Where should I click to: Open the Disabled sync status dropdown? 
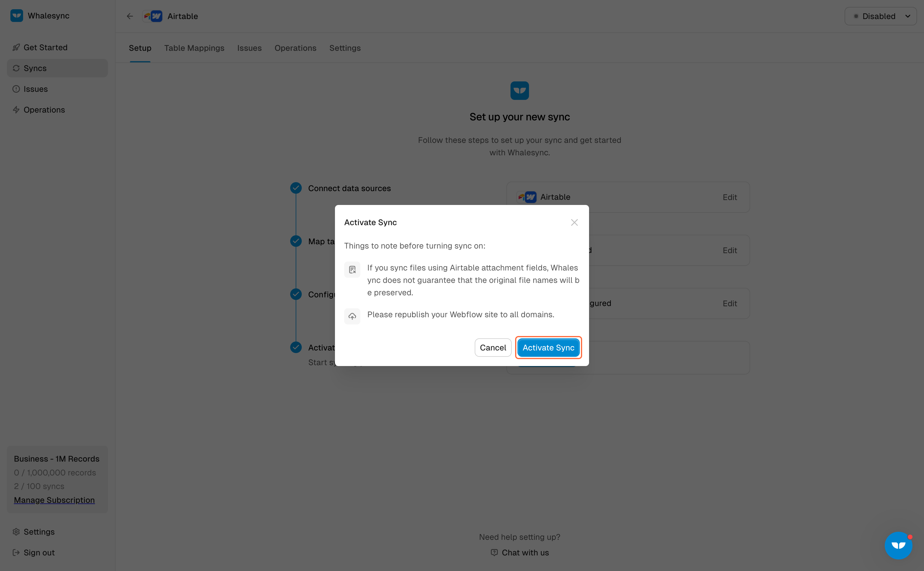[x=881, y=16]
